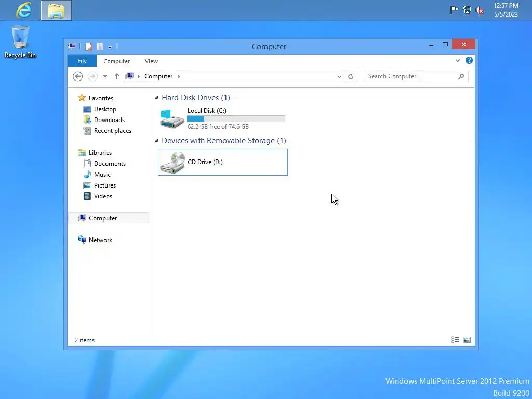Switch to details view button
This screenshot has height=399, width=532.
pyautogui.click(x=455, y=340)
